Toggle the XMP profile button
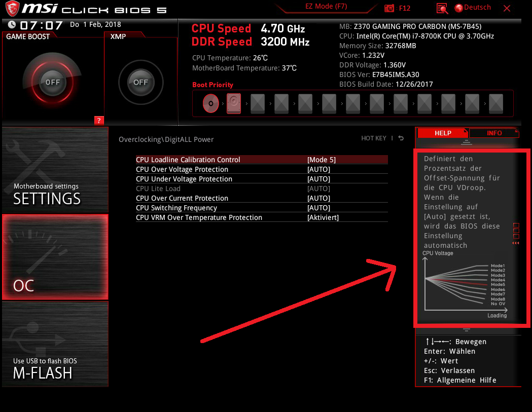 [x=141, y=82]
